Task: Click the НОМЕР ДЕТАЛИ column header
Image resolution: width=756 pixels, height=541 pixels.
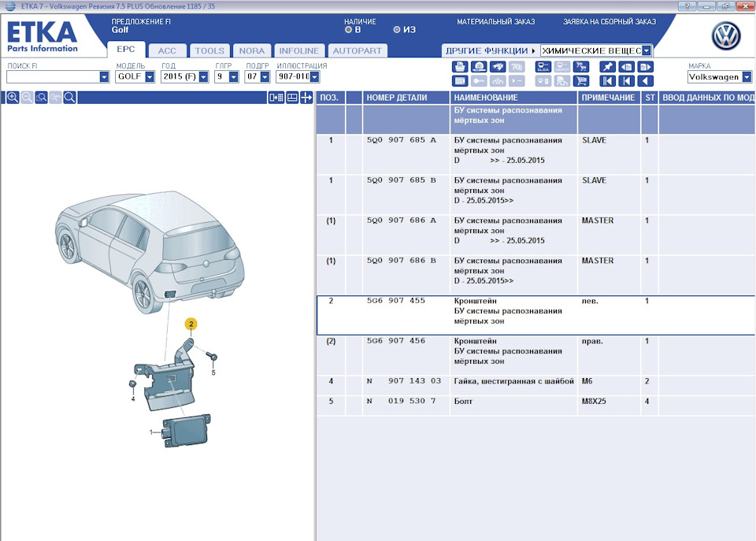Action: coord(406,98)
